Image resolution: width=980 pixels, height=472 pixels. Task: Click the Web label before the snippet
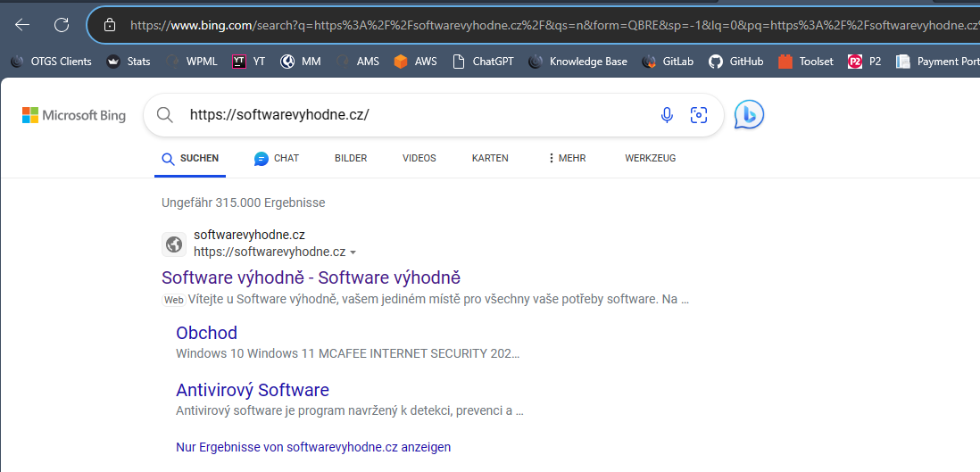coord(174,300)
